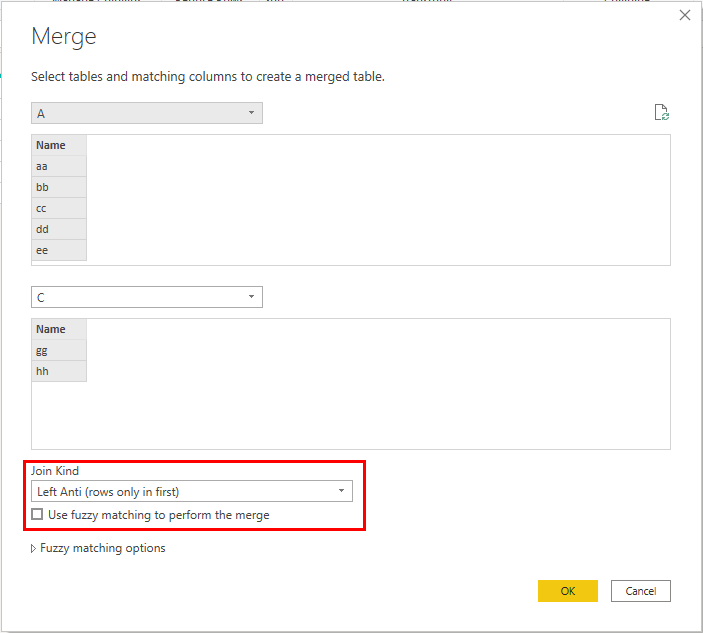The height and width of the screenshot is (633, 703).
Task: Click cell 'gg' in second table
Action: pos(59,350)
